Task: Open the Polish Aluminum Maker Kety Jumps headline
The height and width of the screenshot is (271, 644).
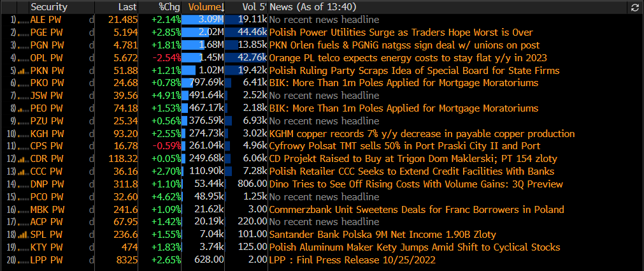Action: coord(415,247)
